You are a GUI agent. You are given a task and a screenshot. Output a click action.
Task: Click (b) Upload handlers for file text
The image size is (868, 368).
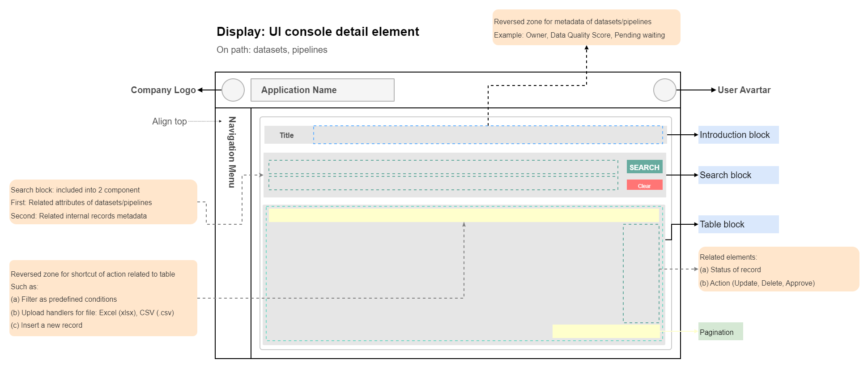pos(93,312)
